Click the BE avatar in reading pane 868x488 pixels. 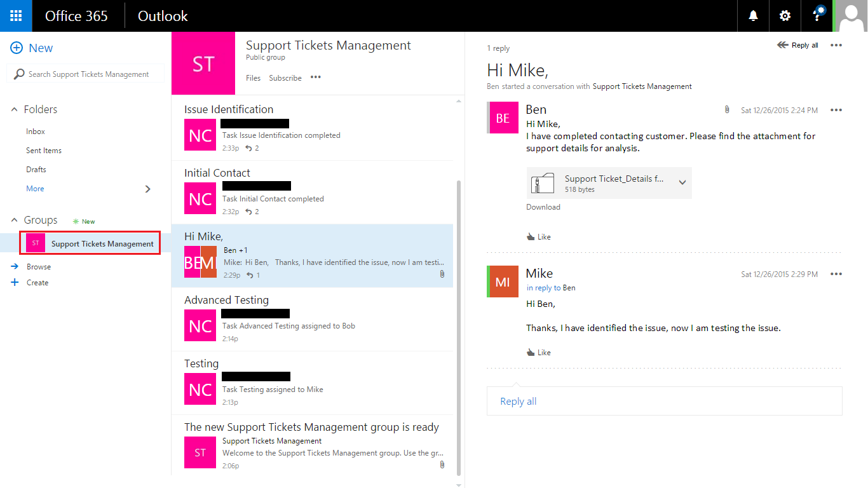[x=503, y=118]
